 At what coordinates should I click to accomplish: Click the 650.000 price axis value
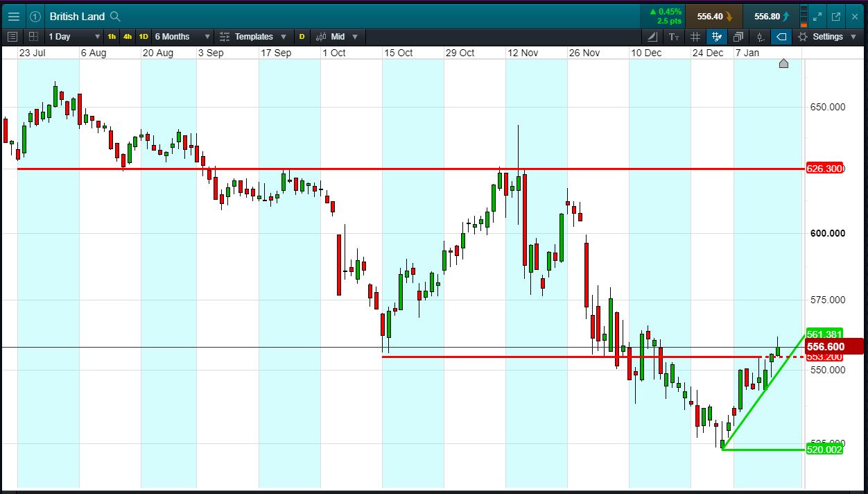pos(828,107)
